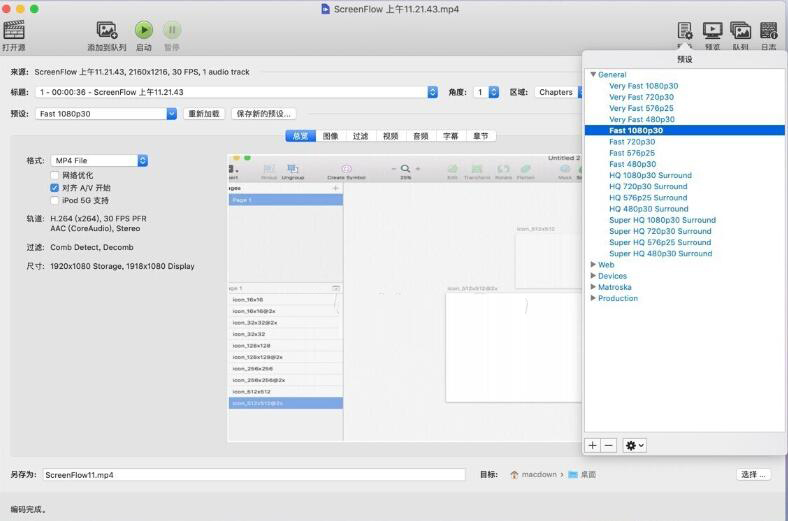Screen dimensions: 788x521
Task: Expand the Matroska preset group
Action: coord(593,286)
